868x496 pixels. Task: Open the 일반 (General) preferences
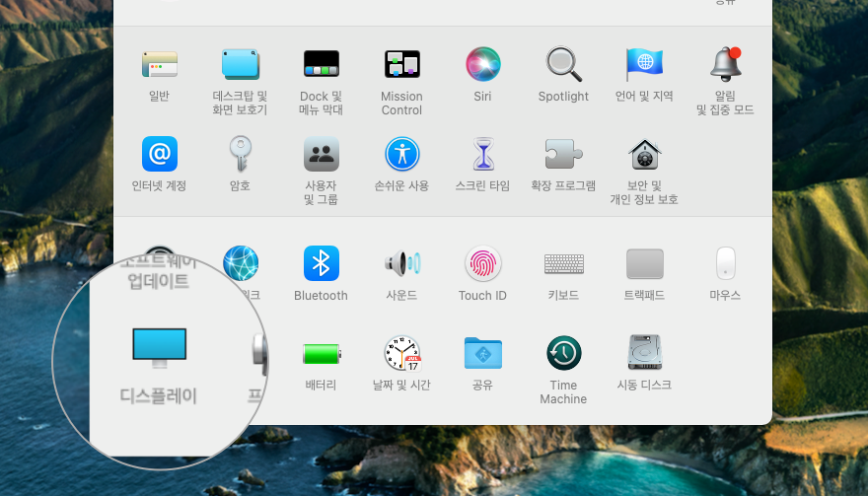click(160, 64)
